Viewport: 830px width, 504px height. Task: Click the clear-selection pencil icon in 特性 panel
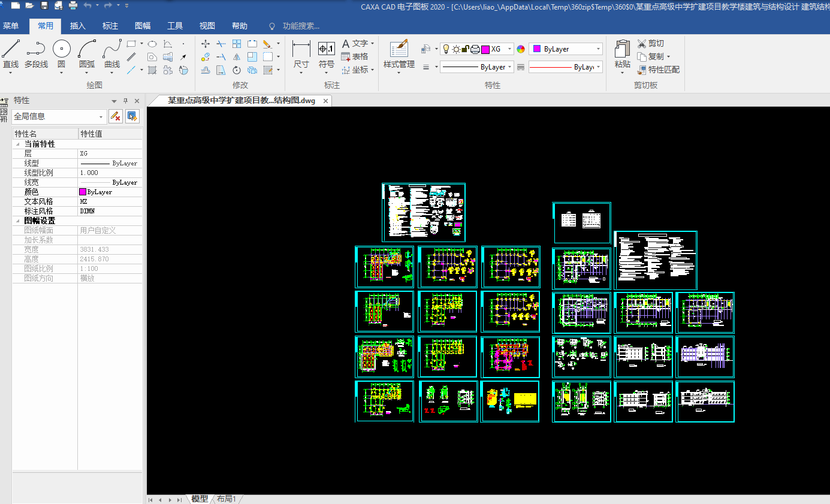click(116, 116)
